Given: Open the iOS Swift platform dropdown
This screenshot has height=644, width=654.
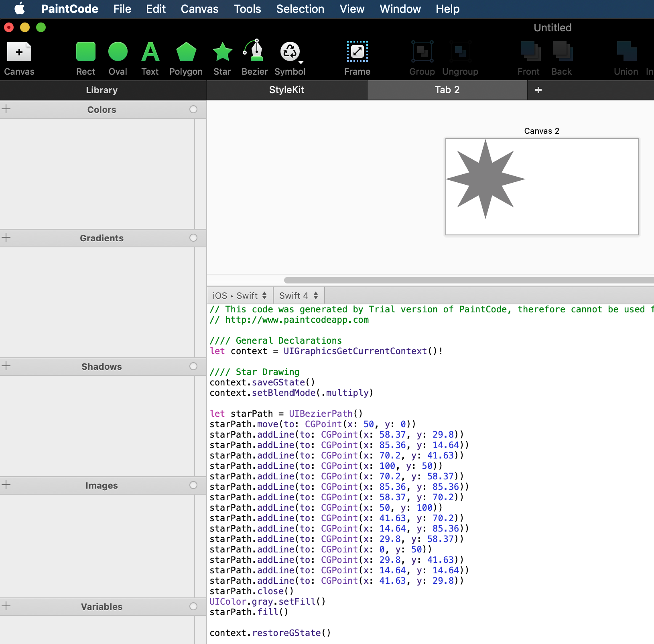Looking at the screenshot, I should pos(240,296).
